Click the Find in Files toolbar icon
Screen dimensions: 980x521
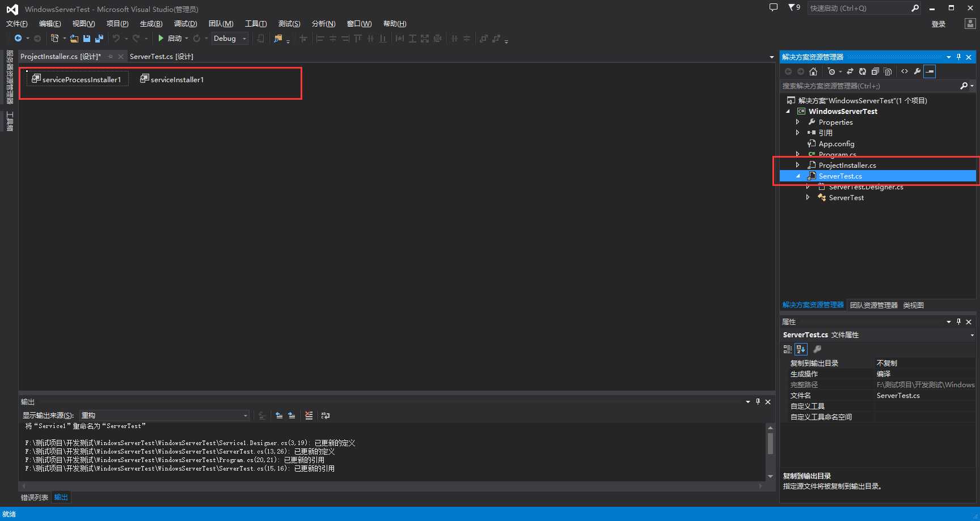point(278,39)
